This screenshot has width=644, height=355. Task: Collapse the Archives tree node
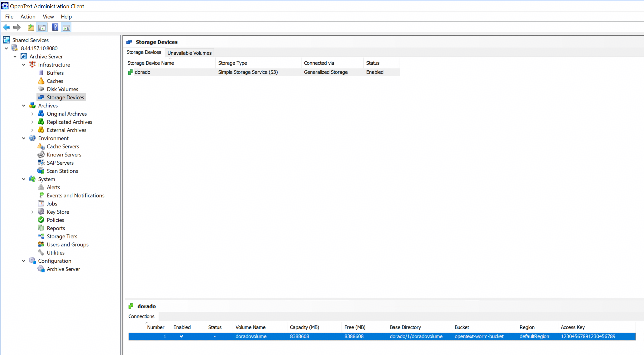click(x=24, y=105)
